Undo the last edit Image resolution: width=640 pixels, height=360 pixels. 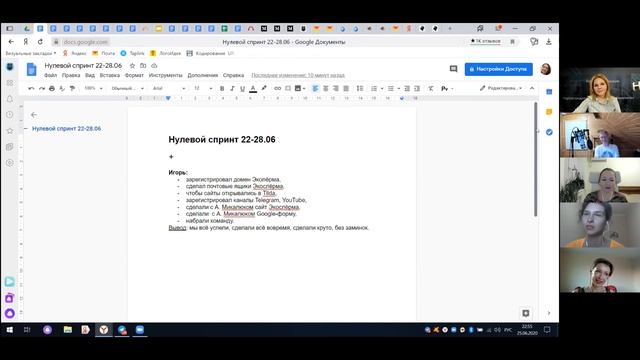[31, 88]
